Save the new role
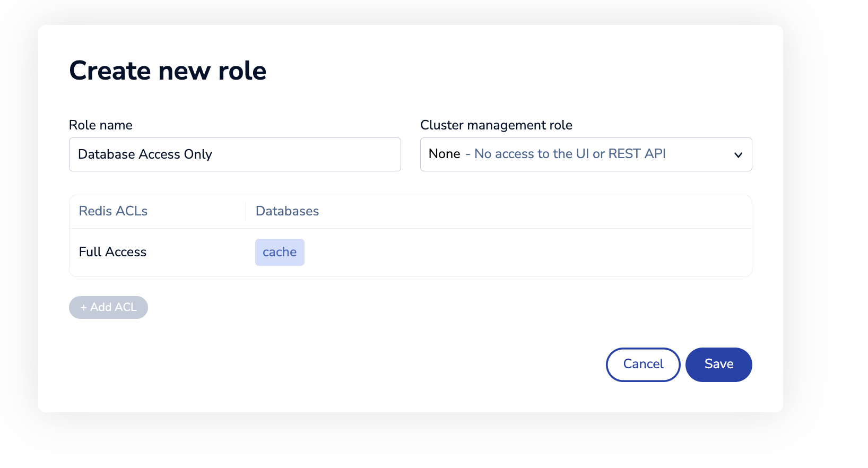This screenshot has width=868, height=468. tap(718, 365)
